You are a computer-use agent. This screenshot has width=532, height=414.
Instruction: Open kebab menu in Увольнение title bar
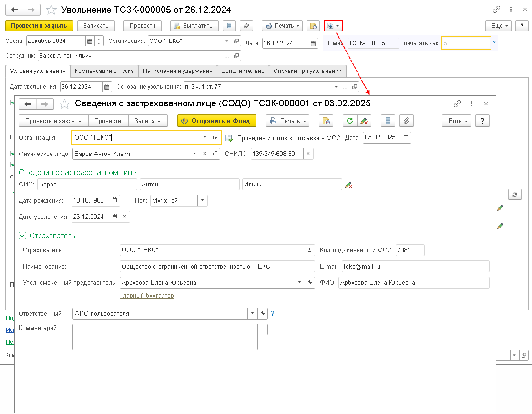point(511,10)
